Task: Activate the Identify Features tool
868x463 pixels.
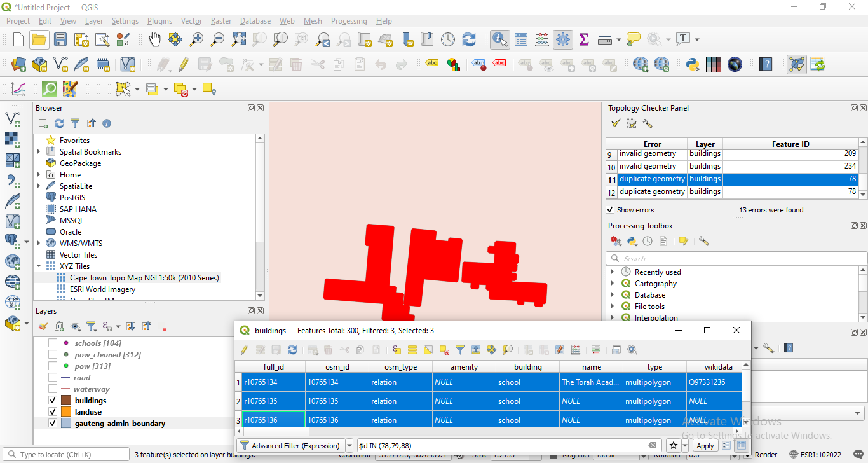Action: 499,39
